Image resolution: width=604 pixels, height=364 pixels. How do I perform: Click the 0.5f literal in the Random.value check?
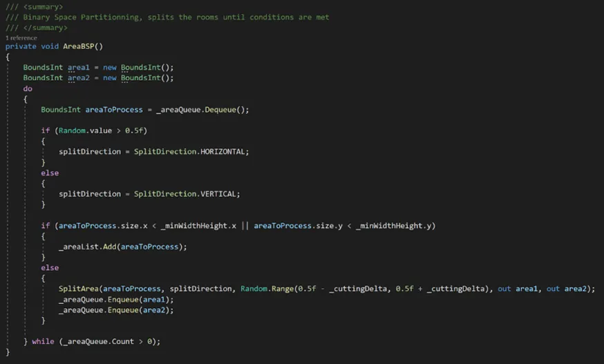pyautogui.click(x=133, y=131)
